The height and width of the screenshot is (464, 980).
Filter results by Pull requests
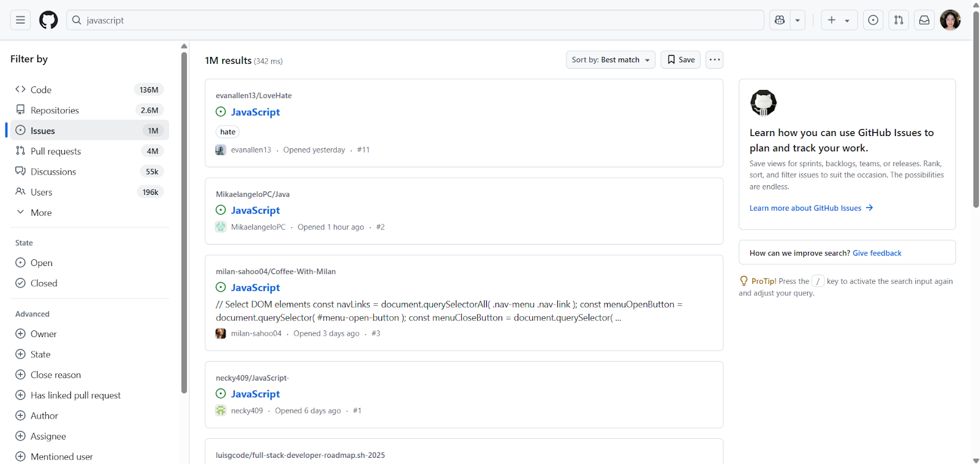(x=89, y=151)
